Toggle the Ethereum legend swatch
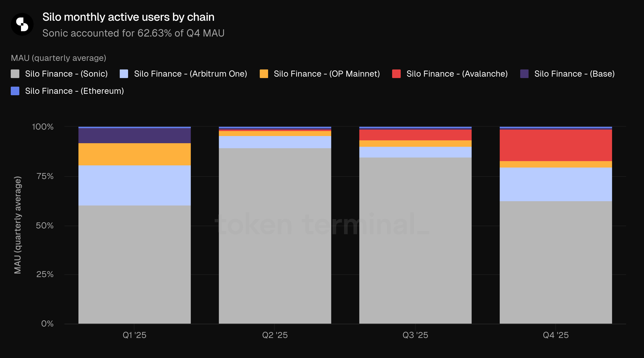The width and height of the screenshot is (644, 358). pyautogui.click(x=15, y=91)
